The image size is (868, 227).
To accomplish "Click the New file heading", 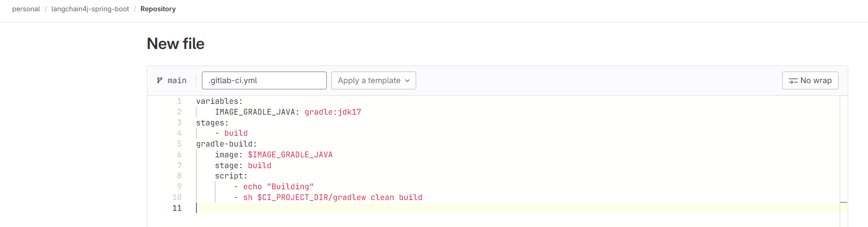I will coord(176,44).
